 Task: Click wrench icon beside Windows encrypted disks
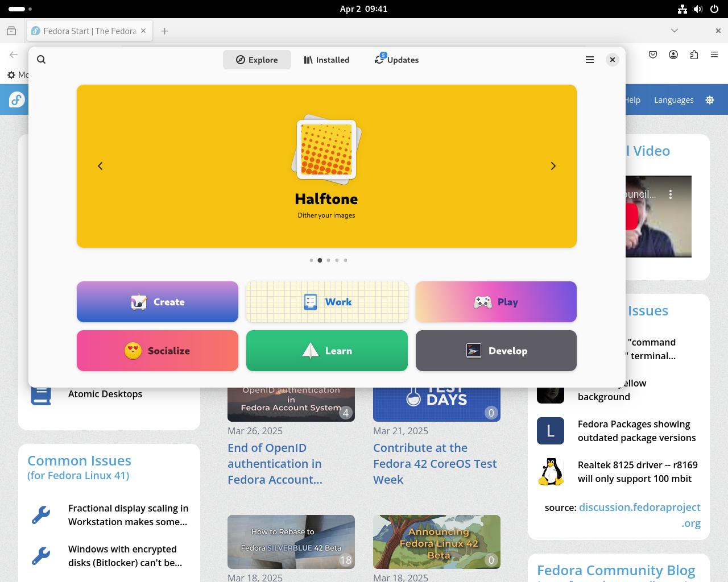(x=41, y=556)
